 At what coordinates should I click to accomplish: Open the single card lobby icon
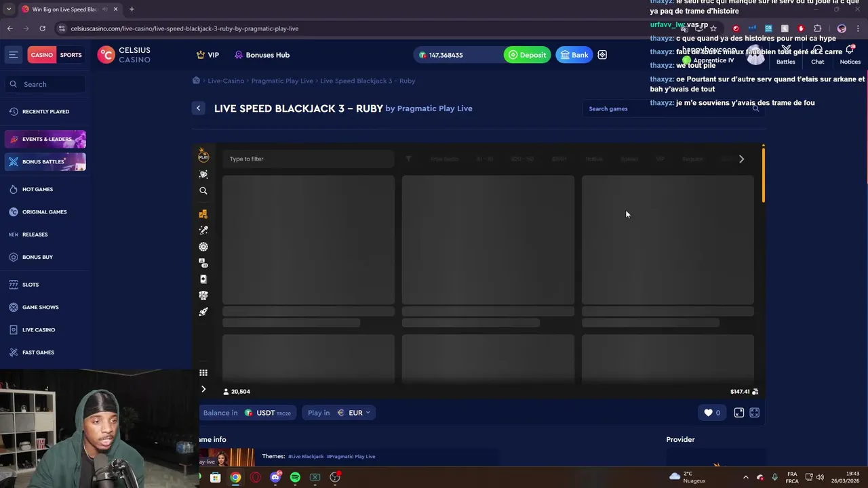pyautogui.click(x=203, y=279)
